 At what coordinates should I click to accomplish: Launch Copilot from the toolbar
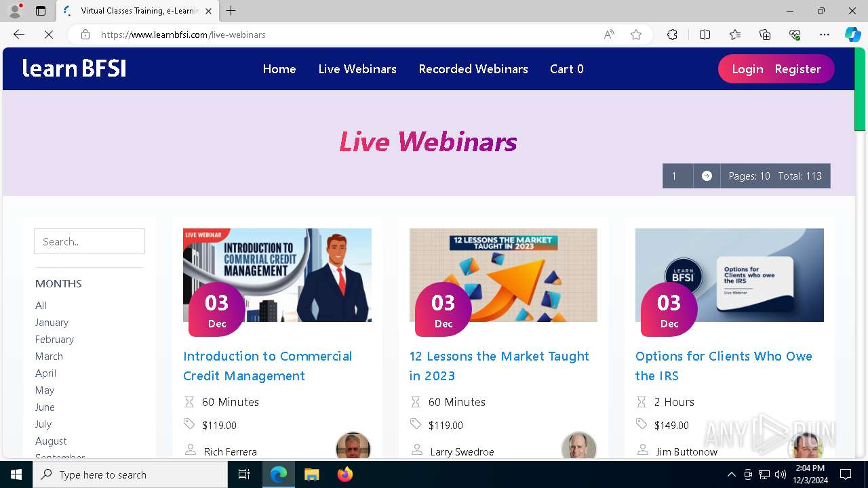852,35
